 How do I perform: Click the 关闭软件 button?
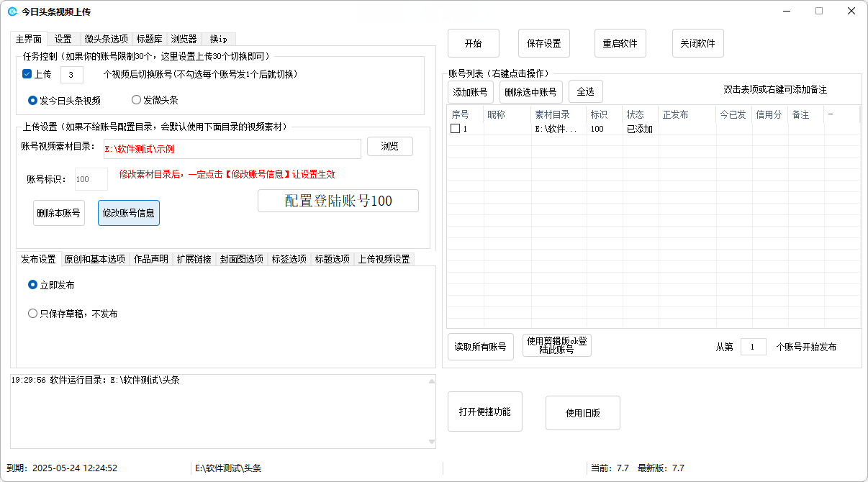[698, 43]
